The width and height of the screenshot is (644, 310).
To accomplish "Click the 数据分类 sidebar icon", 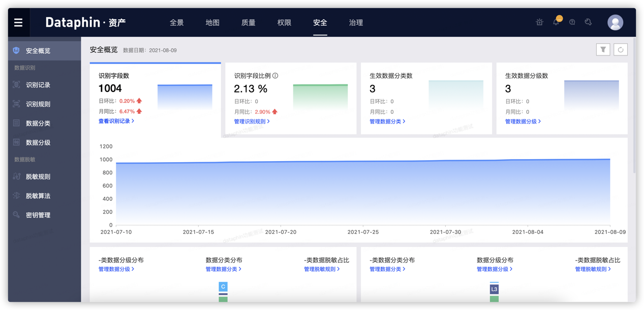I will (x=16, y=123).
